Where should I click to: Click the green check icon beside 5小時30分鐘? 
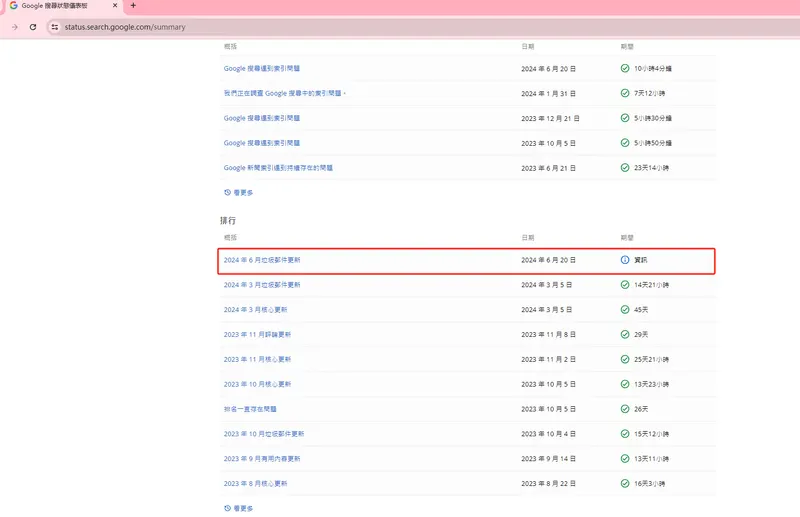point(624,118)
